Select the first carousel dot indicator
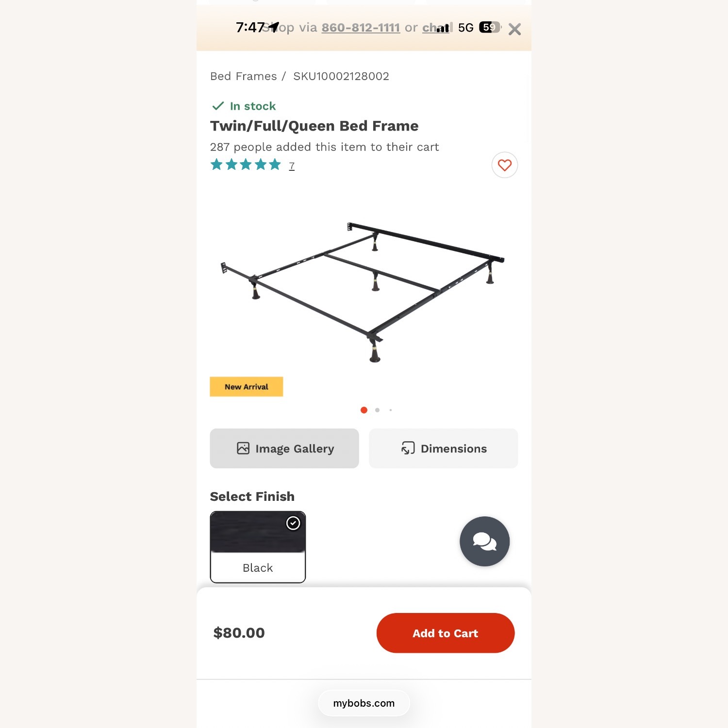Screen dimensions: 728x728 [364, 410]
